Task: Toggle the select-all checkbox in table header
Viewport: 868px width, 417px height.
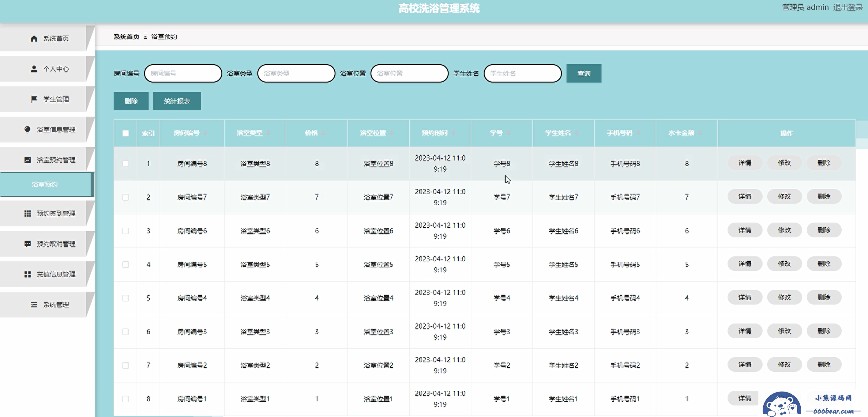Action: 125,133
